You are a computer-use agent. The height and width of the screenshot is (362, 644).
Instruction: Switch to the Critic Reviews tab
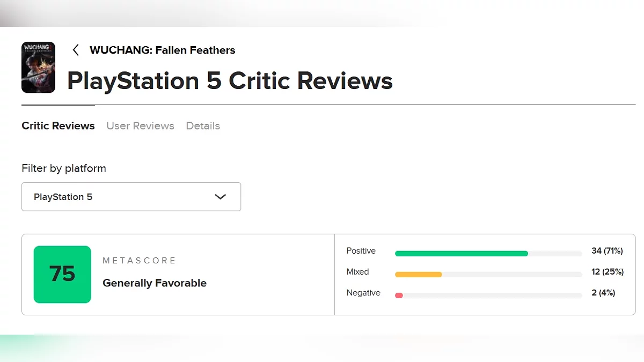point(58,126)
